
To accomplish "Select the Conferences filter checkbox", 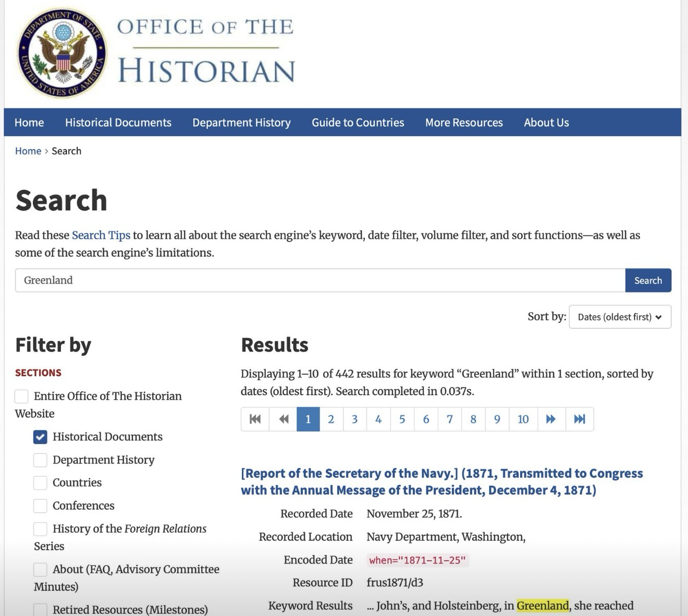I will click(40, 506).
